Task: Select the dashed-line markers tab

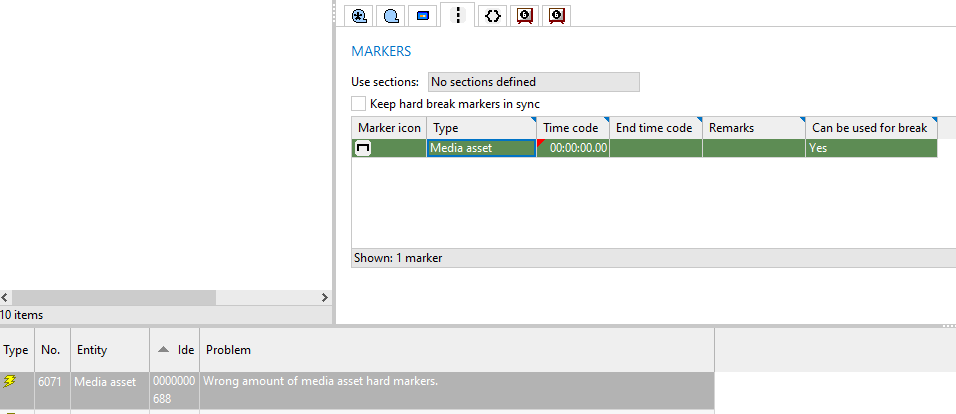Action: (x=458, y=15)
